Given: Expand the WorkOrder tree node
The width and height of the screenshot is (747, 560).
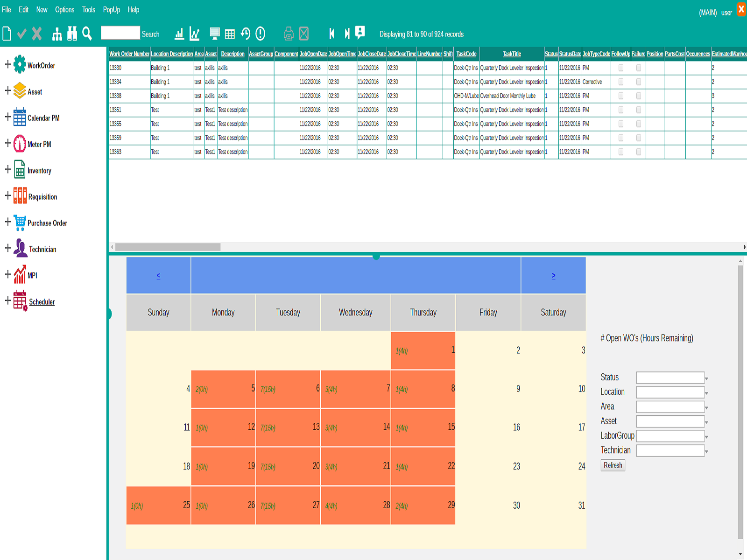Looking at the screenshot, I should (7, 64).
